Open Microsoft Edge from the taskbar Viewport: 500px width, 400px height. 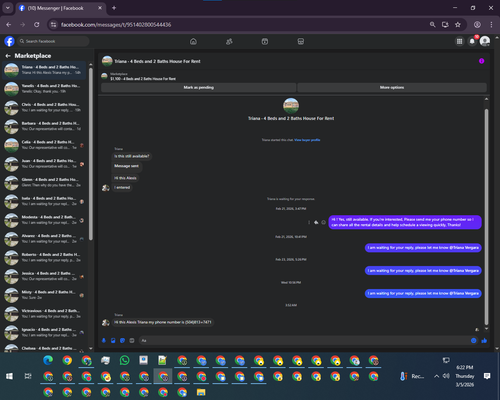click(x=48, y=360)
